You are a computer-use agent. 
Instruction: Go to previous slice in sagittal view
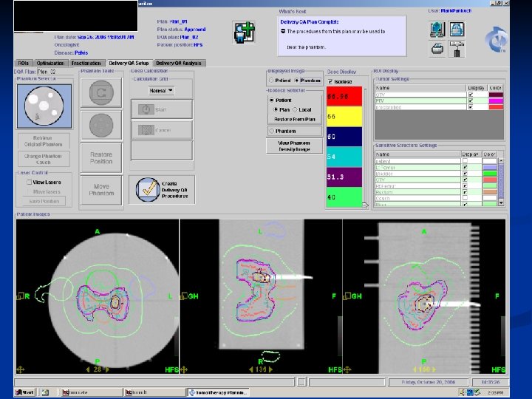coord(415,369)
